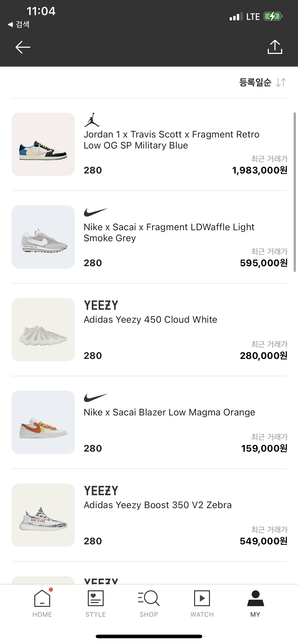This screenshot has height=644, width=298.
Task: Open the STYLE tab
Action: point(95,603)
